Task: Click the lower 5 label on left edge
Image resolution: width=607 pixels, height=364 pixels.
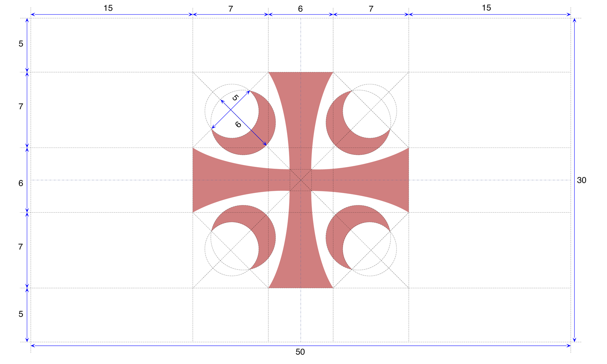Action: coord(21,314)
